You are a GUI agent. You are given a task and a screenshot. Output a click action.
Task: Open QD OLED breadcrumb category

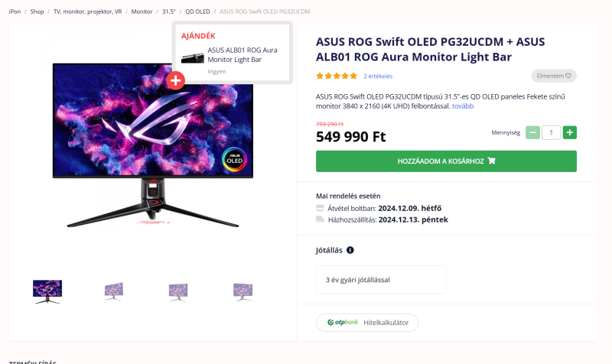click(197, 12)
